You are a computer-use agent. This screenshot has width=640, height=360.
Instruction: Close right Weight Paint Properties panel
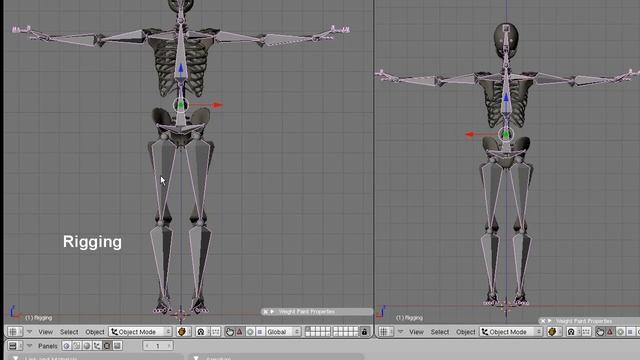(x=543, y=321)
